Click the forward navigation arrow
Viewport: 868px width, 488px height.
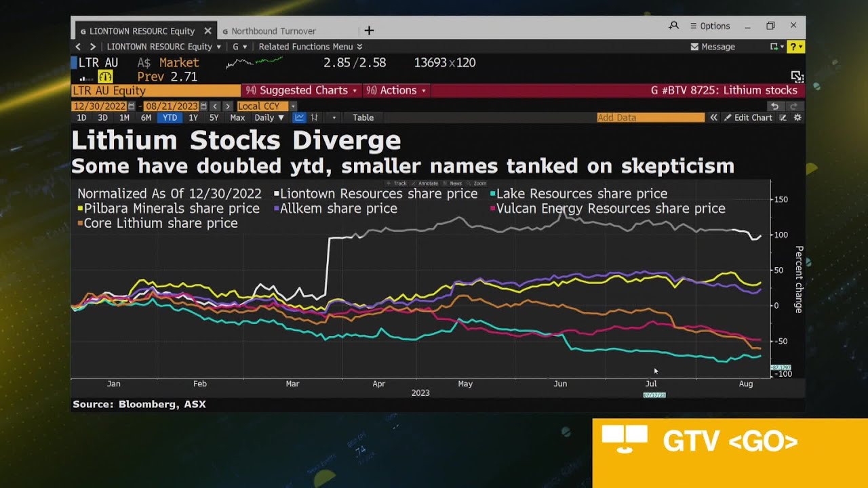[x=93, y=47]
